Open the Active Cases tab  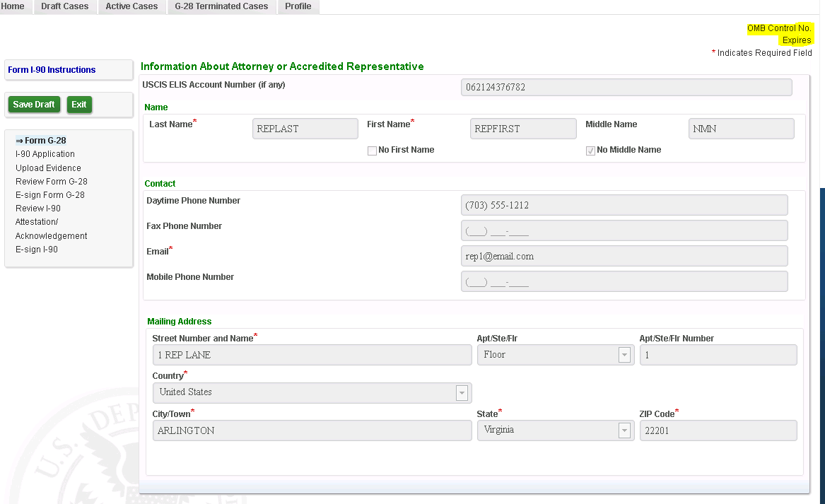[x=131, y=6]
